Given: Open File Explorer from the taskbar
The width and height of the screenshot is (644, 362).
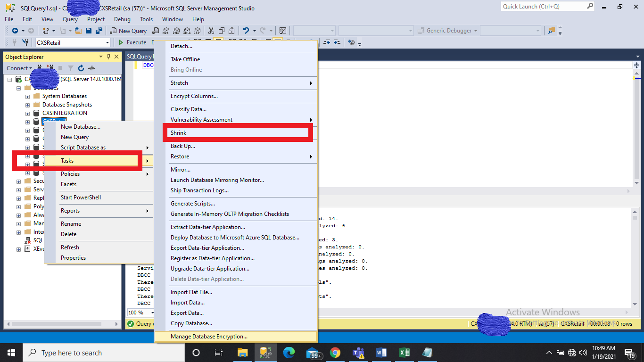Looking at the screenshot, I should pyautogui.click(x=242, y=353).
